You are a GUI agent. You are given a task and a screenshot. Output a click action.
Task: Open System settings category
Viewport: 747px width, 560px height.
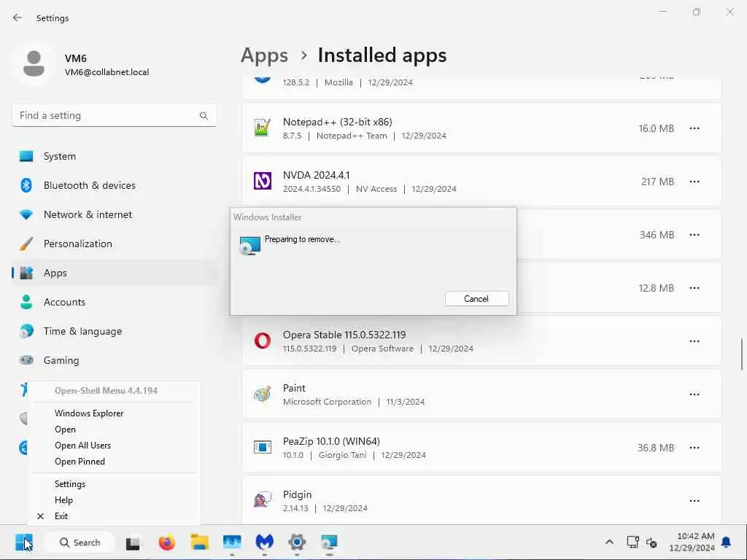point(115,156)
